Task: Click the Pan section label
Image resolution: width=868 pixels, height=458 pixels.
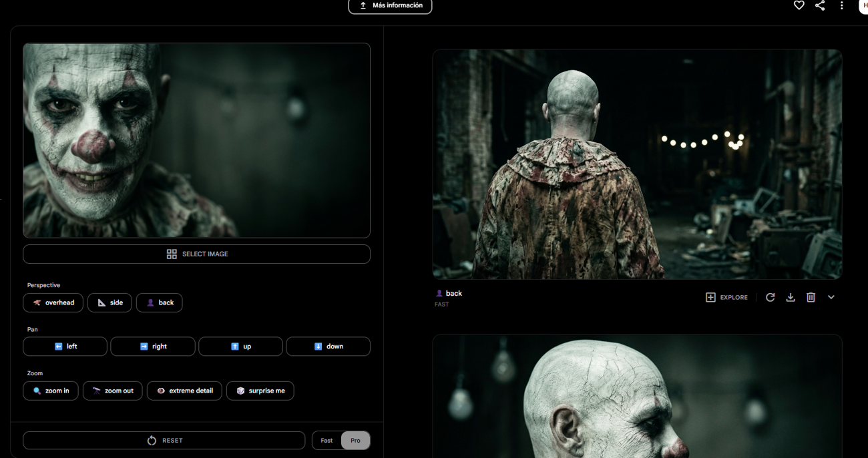Action: [x=32, y=329]
